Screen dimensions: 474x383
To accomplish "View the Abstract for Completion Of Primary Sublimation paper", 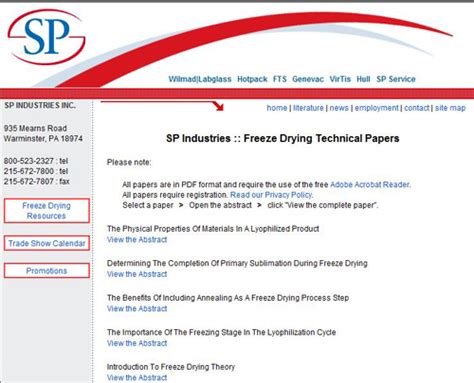I will point(137,274).
